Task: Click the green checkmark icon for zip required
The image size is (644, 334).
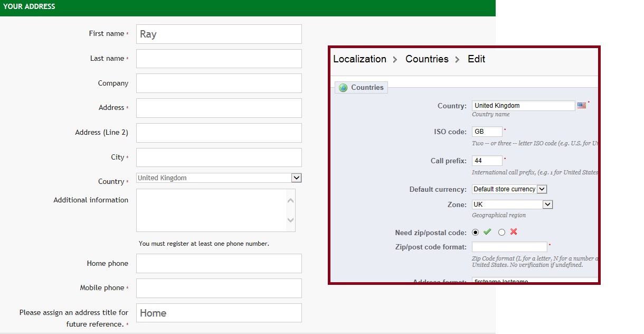Action: point(487,232)
